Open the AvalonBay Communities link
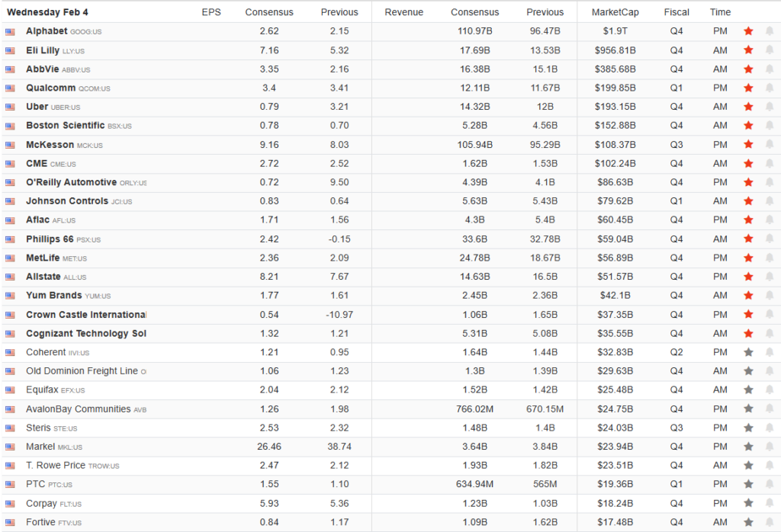This screenshot has width=781, height=532. point(78,409)
